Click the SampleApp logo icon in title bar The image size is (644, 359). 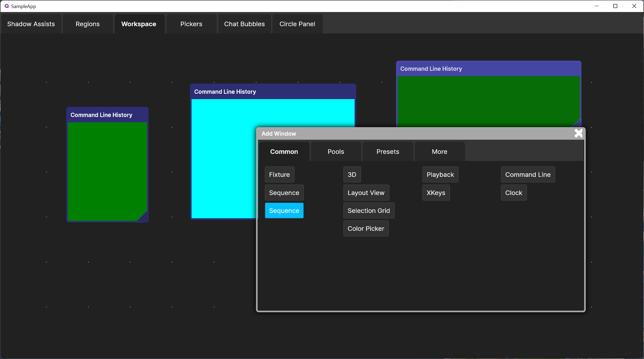pyautogui.click(x=6, y=6)
